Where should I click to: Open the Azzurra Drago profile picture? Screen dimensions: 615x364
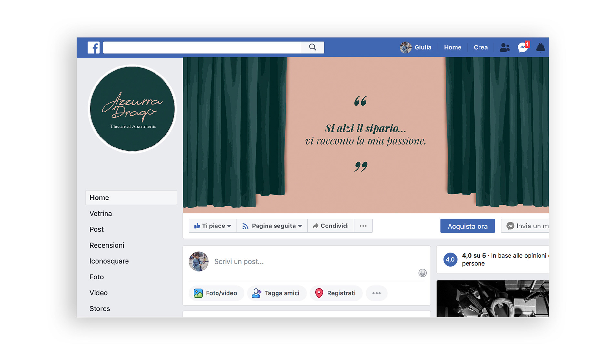click(x=132, y=109)
